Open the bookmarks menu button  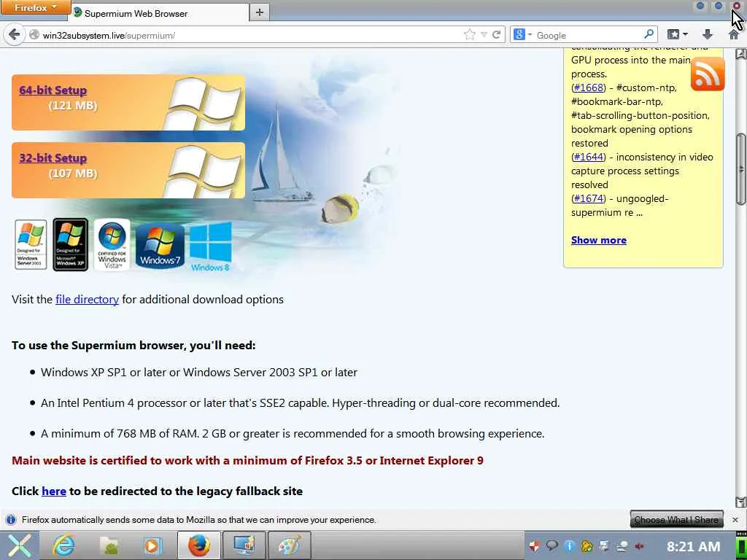pyautogui.click(x=678, y=34)
